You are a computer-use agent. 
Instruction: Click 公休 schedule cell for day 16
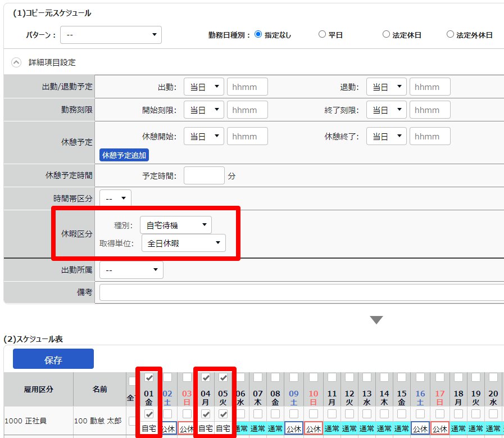[420, 428]
